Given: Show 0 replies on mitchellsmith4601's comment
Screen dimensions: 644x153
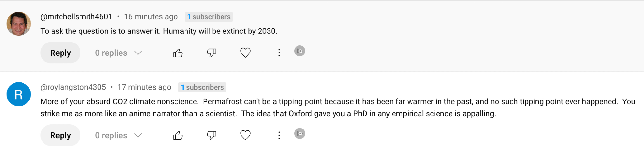Looking at the screenshot, I should tap(111, 53).
